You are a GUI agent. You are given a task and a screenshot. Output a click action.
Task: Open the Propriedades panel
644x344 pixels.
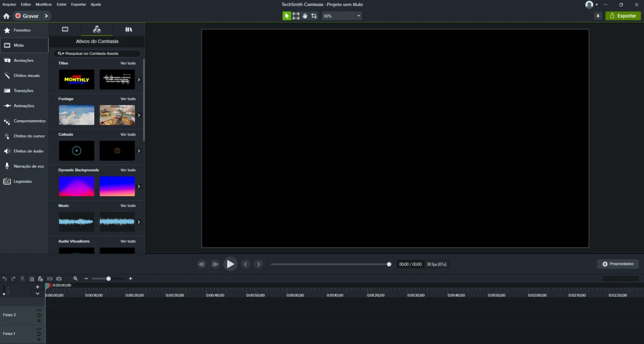pyautogui.click(x=618, y=263)
